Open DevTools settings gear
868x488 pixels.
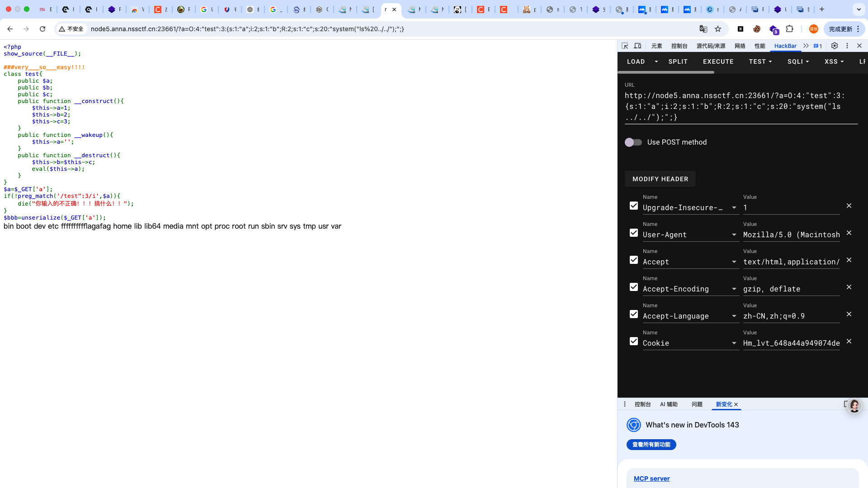click(835, 46)
